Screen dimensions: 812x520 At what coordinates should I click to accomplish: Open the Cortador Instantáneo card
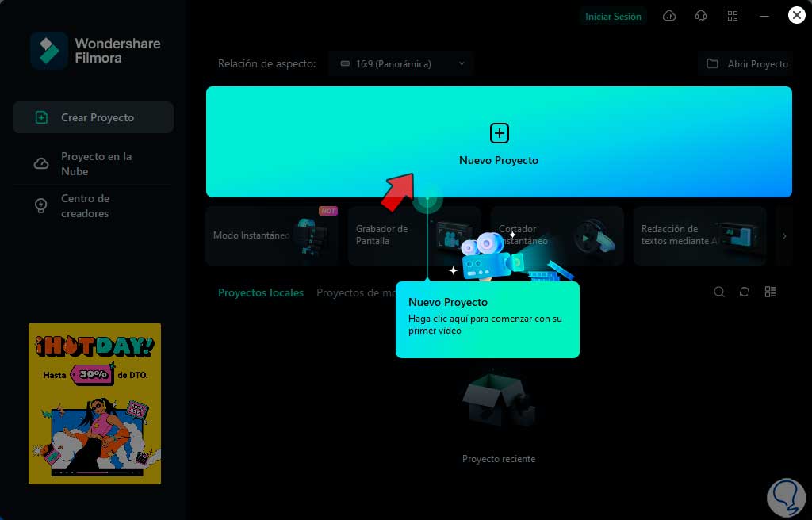[x=557, y=235]
